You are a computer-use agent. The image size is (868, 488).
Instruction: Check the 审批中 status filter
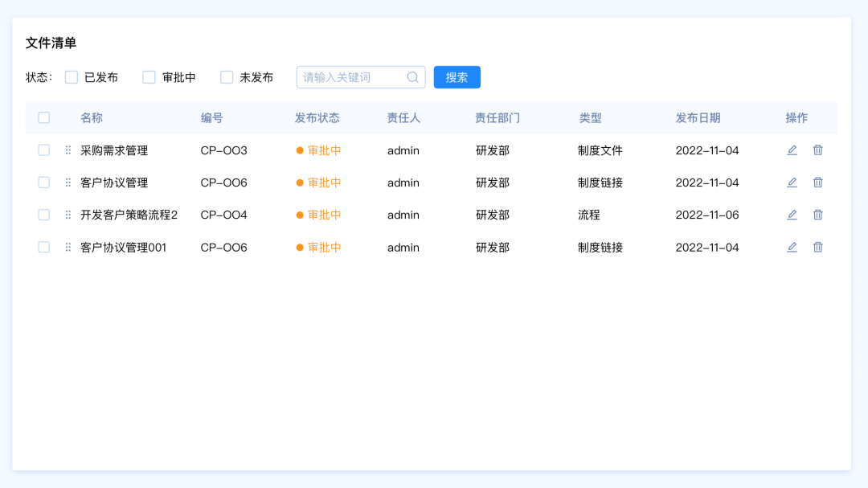click(149, 77)
